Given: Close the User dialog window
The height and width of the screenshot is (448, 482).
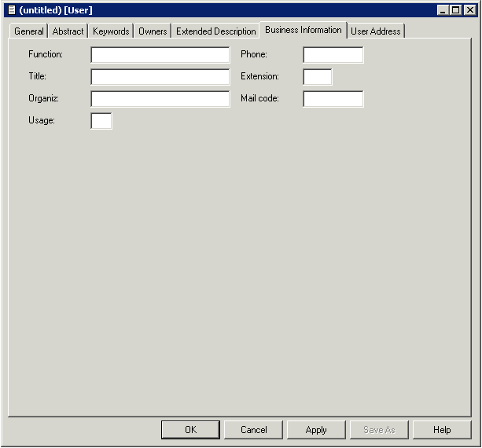Looking at the screenshot, I should tap(469, 10).
